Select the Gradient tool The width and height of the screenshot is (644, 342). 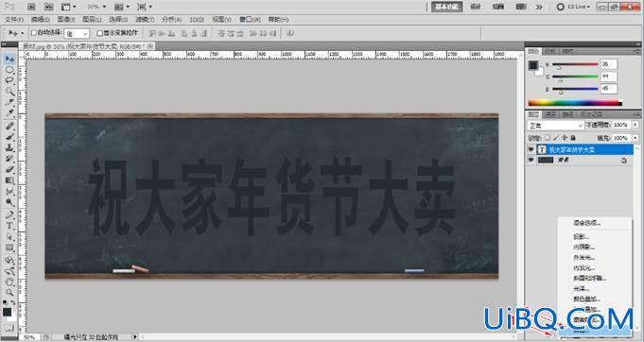(x=9, y=180)
